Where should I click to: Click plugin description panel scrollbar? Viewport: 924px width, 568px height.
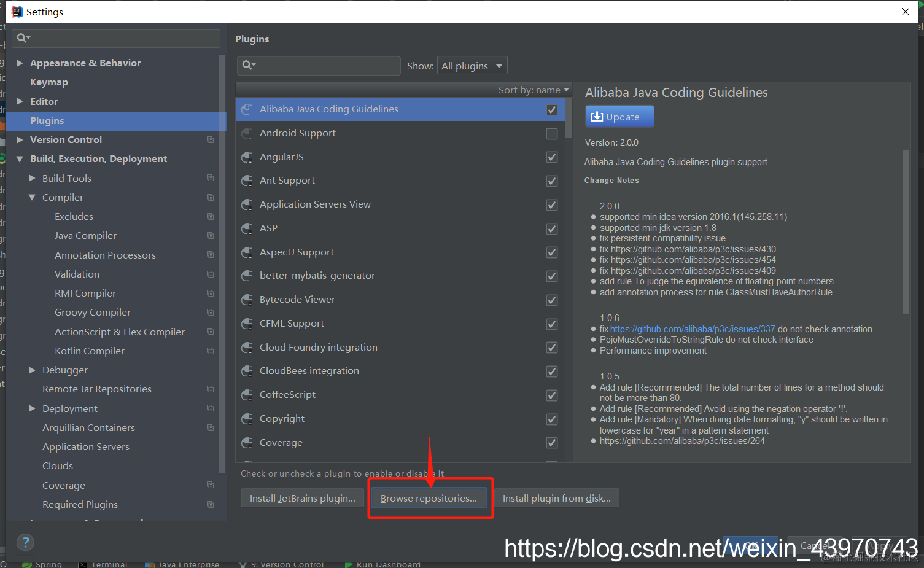point(906,231)
